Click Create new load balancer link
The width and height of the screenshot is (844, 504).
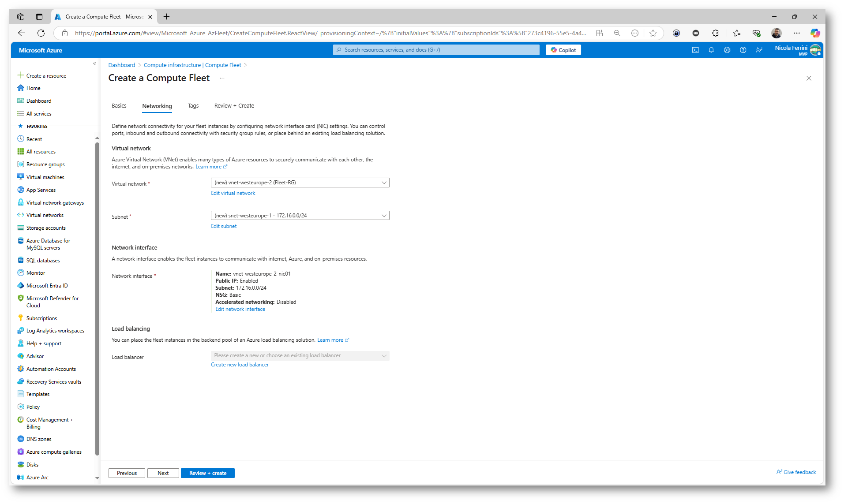(x=240, y=365)
